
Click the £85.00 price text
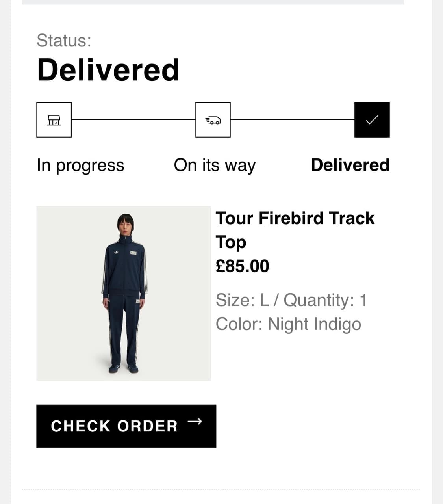pyautogui.click(x=242, y=266)
